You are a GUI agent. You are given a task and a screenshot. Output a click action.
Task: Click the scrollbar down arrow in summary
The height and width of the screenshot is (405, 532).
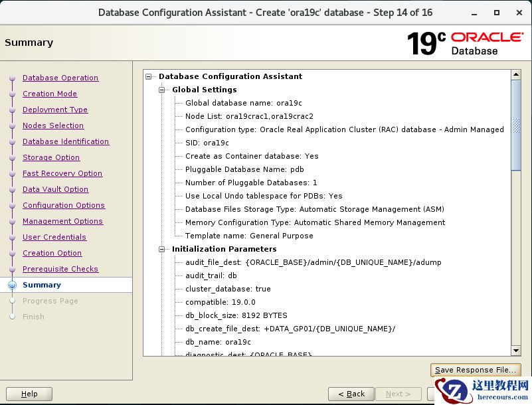[x=516, y=351]
